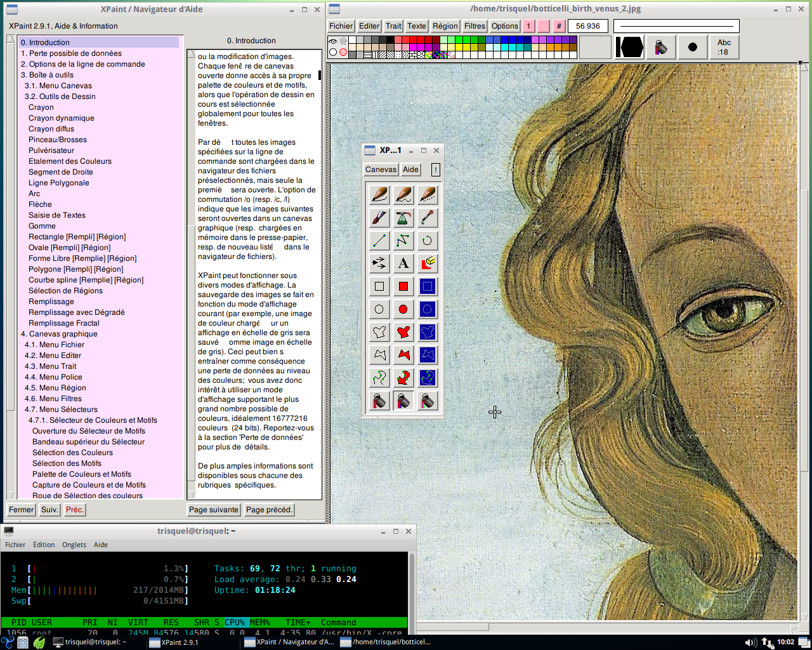Select the Brush (Pinceau) tool
Image resolution: width=812 pixels, height=650 pixels.
[379, 218]
